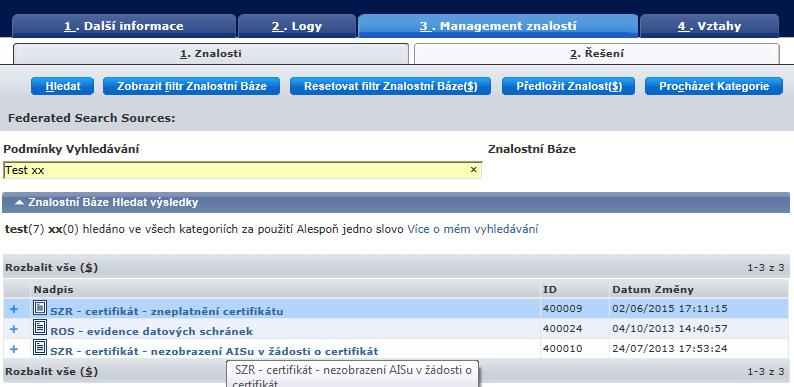The height and width of the screenshot is (387, 794).
Task: Click the ID column header
Action: pyautogui.click(x=549, y=290)
